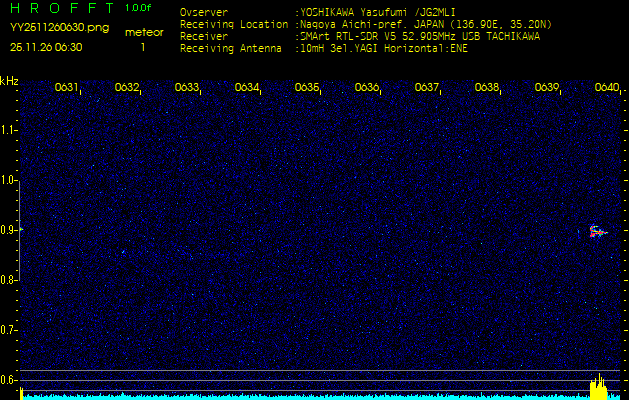Image resolution: width=629 pixels, height=400 pixels.
Task: Click the SMArt RTL-SDR receiver description
Action: [x=420, y=35]
